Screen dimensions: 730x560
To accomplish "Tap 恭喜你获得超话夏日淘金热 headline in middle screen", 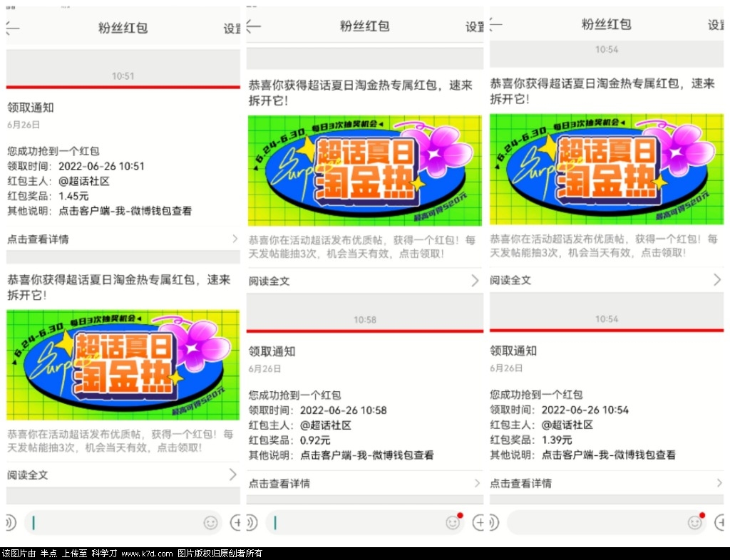I will [361, 93].
